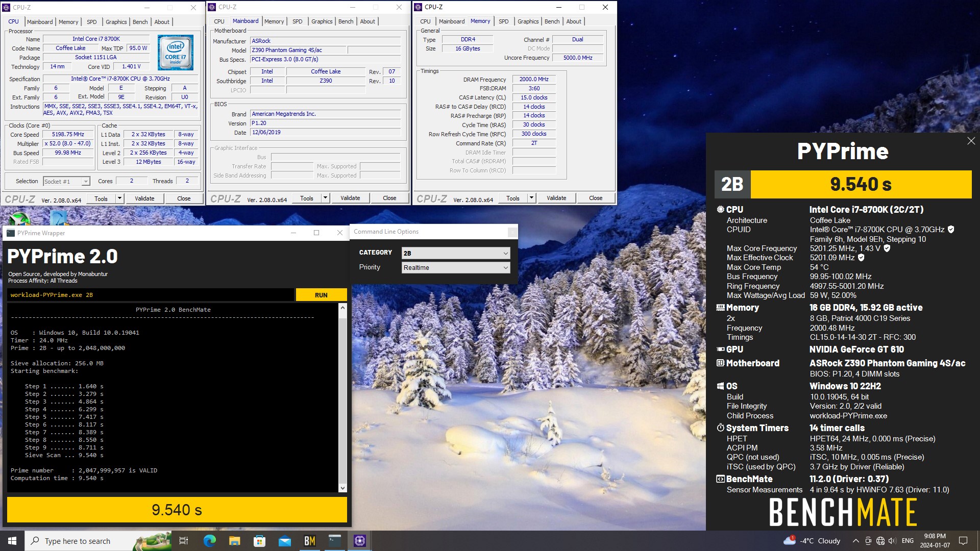Image resolution: width=980 pixels, height=551 pixels.
Task: Click the PYPrime console scroll-down arrow
Action: point(342,488)
